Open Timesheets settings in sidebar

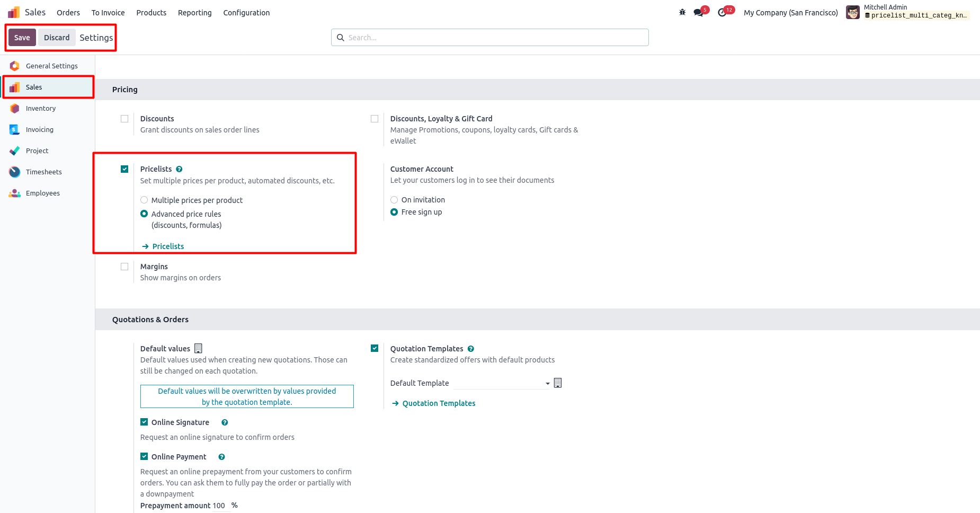point(48,172)
